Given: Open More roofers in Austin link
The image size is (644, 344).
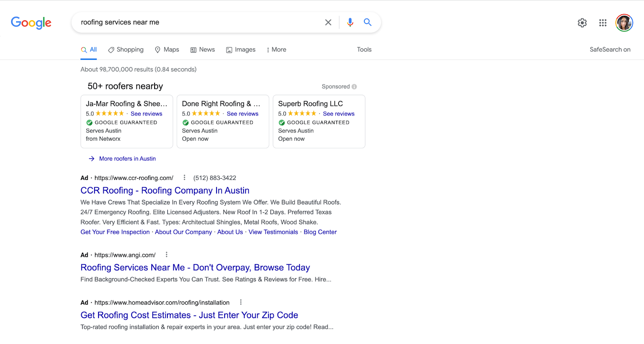Looking at the screenshot, I should coord(128,159).
